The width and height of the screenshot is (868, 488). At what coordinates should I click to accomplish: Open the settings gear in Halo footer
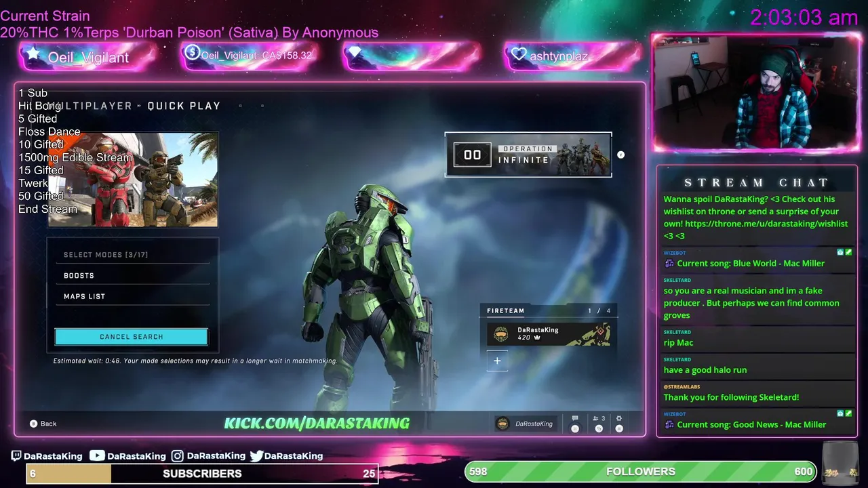619,419
